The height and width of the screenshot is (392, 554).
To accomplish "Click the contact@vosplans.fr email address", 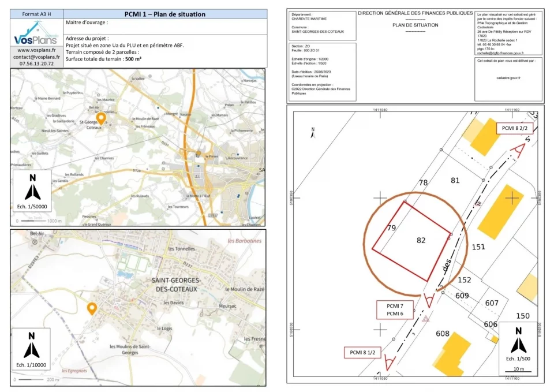I will [36, 57].
